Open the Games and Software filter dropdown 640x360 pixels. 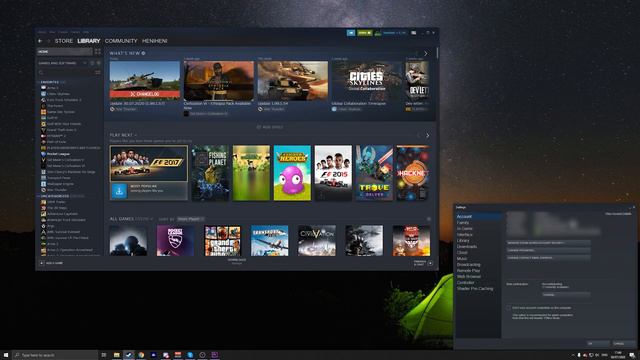point(61,63)
